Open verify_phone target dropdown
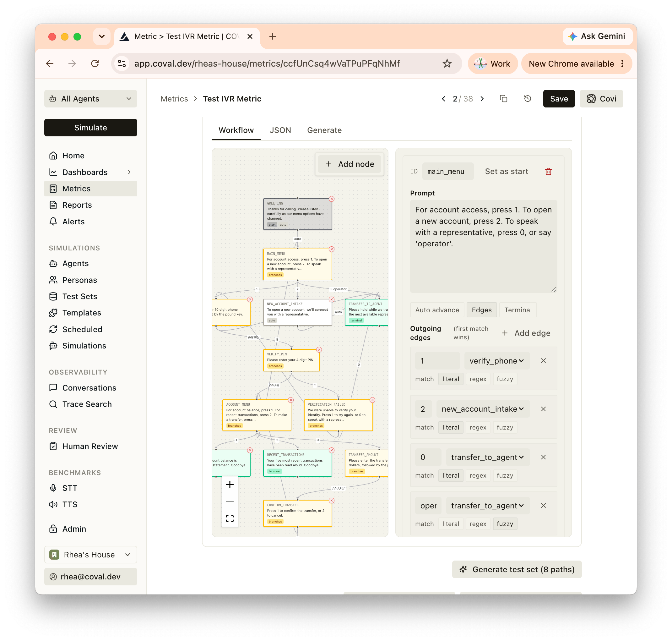This screenshot has height=641, width=672. point(497,360)
